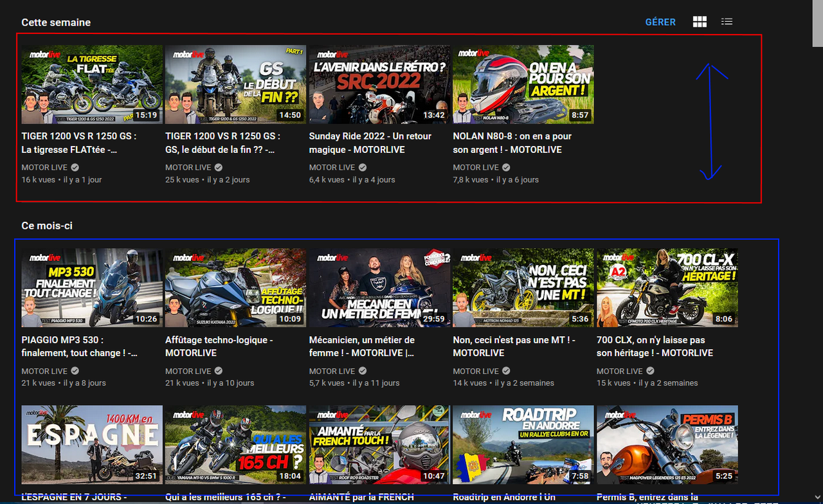Screen dimensions: 823x504
Task: Click the Ce mois-ci section heading
Action: coord(47,226)
